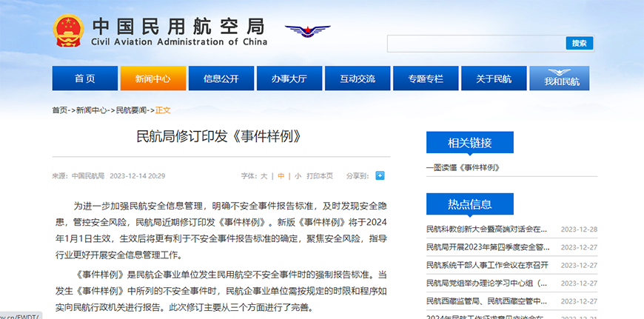Click the article title 民航局修订印发《事件样例》
The height and width of the screenshot is (319, 644).
[x=219, y=136]
